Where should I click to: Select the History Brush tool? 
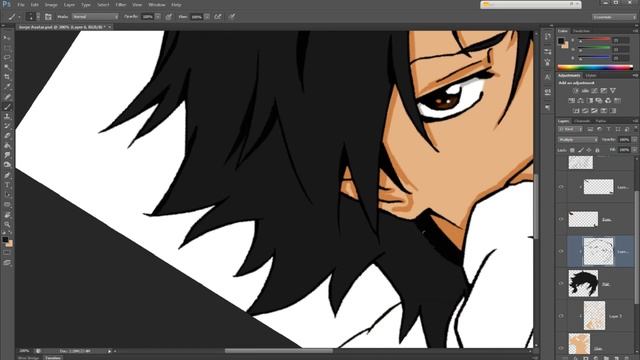(x=7, y=127)
